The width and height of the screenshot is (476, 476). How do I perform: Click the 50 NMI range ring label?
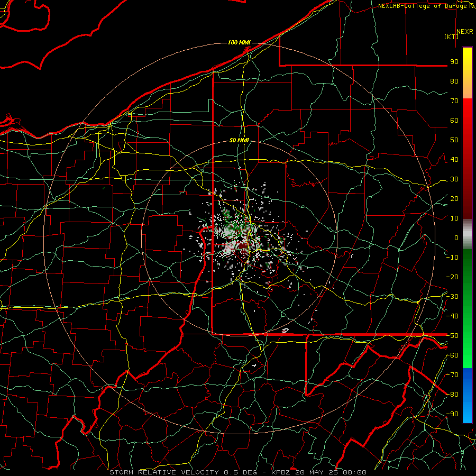point(239,140)
